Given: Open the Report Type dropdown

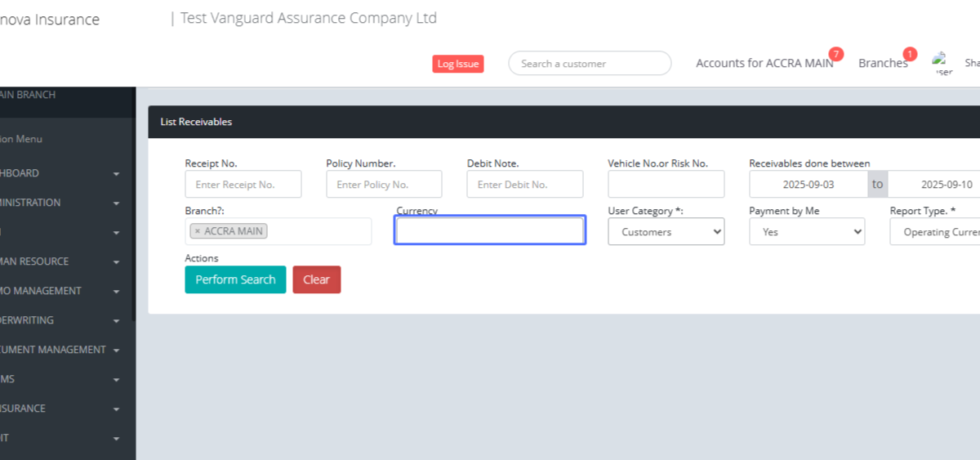Looking at the screenshot, I should coord(935,232).
